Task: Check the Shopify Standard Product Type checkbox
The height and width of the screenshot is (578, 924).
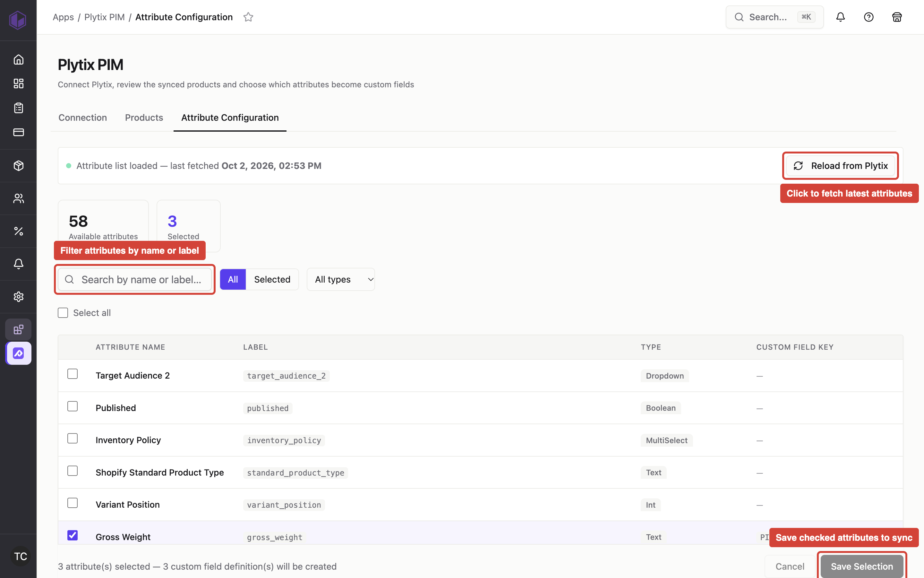Action: pos(73,470)
